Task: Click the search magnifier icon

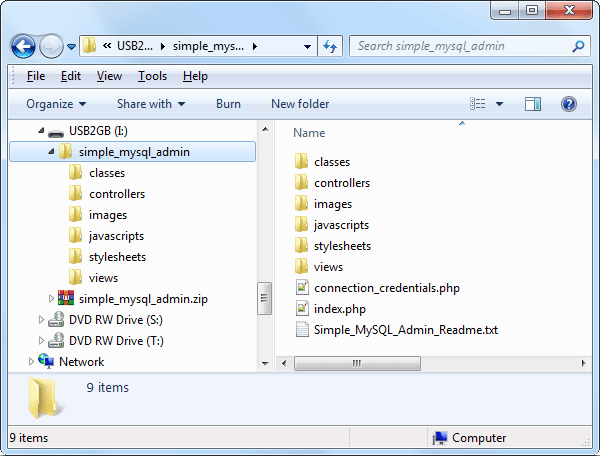Action: pyautogui.click(x=578, y=46)
